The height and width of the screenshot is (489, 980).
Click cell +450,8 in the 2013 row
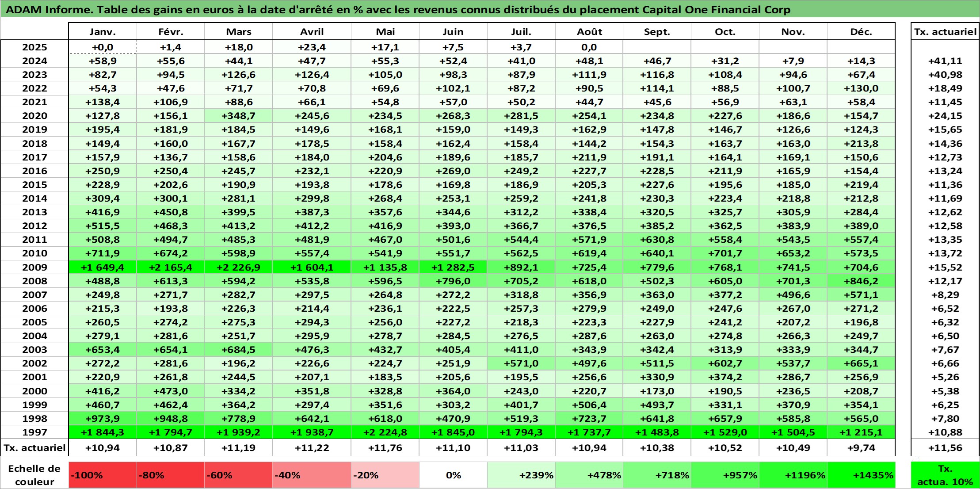[x=171, y=212]
